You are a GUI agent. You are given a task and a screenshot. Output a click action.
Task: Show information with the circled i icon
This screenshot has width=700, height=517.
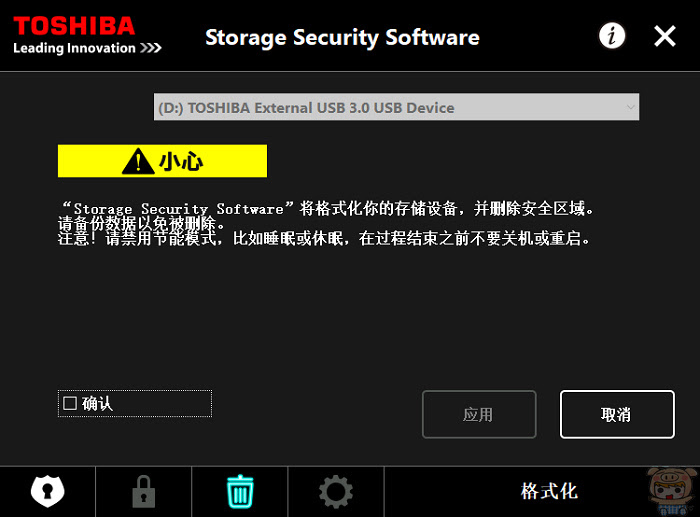[x=612, y=36]
